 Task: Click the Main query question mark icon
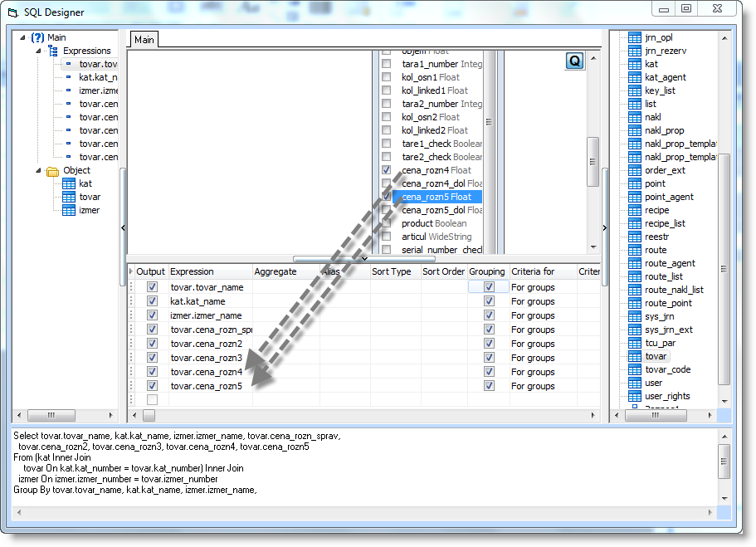click(x=37, y=37)
